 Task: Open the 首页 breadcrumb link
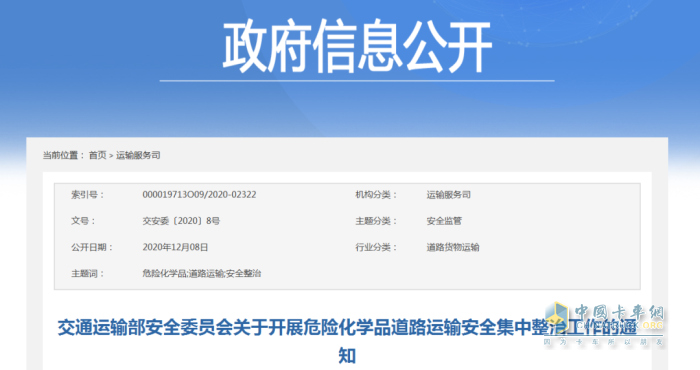coord(97,155)
